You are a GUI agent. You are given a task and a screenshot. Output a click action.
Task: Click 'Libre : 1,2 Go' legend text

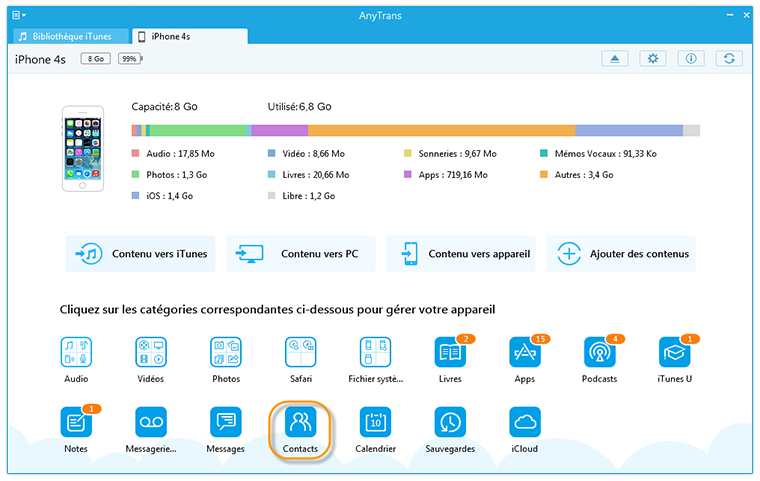coord(309,196)
